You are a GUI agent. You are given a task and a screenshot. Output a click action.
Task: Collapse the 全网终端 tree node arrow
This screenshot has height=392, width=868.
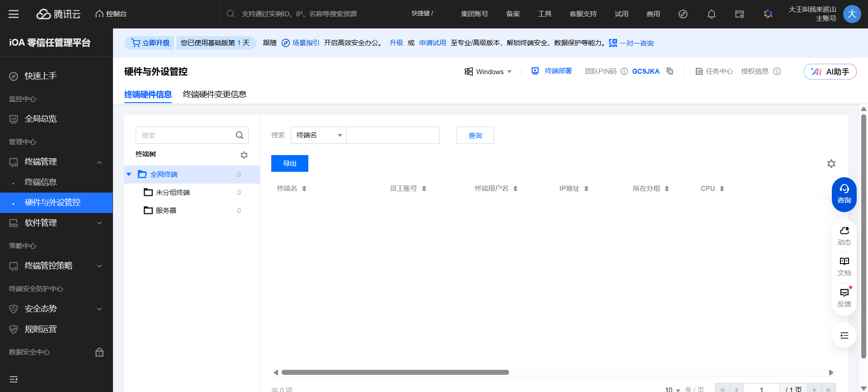[129, 175]
